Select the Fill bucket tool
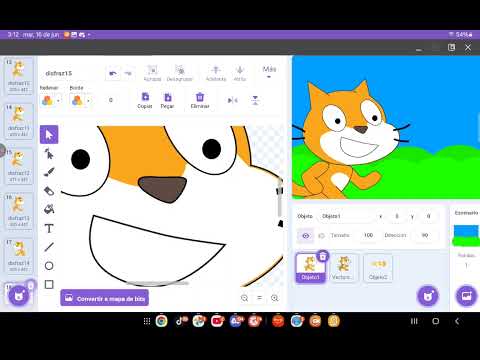The height and width of the screenshot is (360, 480). point(49,209)
